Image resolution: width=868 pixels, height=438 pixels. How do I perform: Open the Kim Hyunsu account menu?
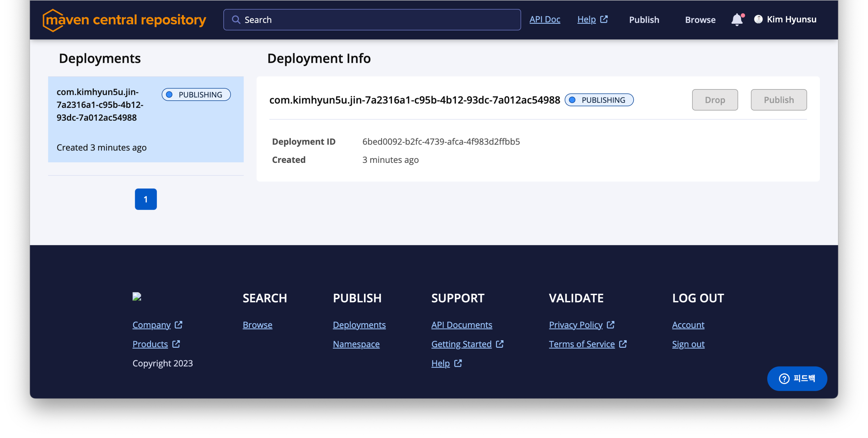point(791,20)
